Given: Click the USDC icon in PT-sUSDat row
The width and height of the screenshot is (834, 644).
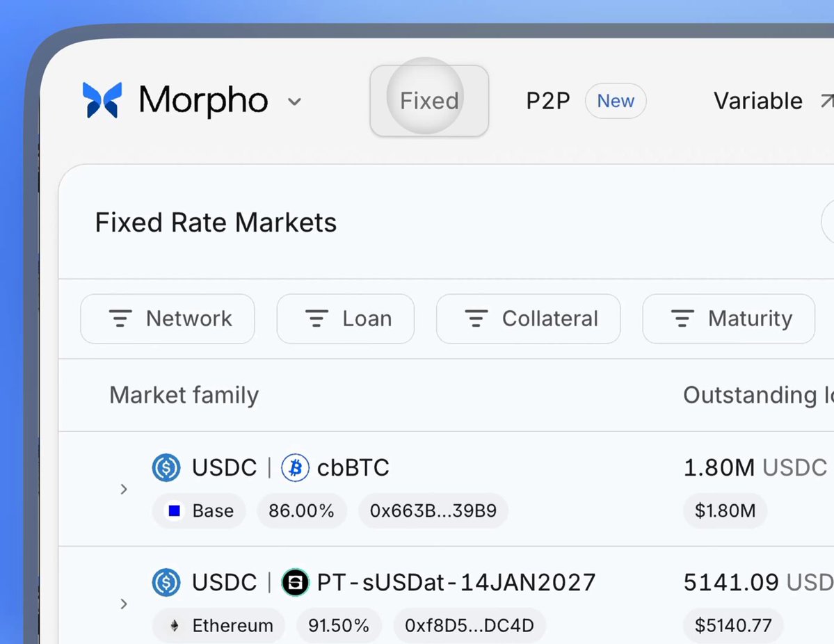Looking at the screenshot, I should (x=166, y=582).
